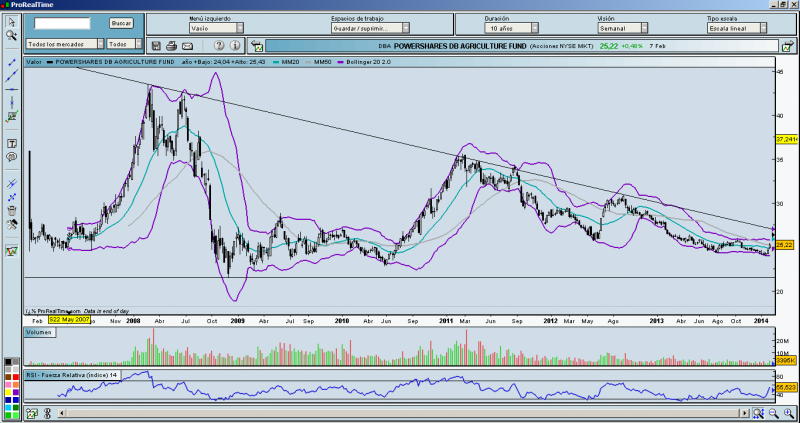This screenshot has width=800, height=423.
Task: Pick the orange color swatch
Action: click(x=16, y=385)
